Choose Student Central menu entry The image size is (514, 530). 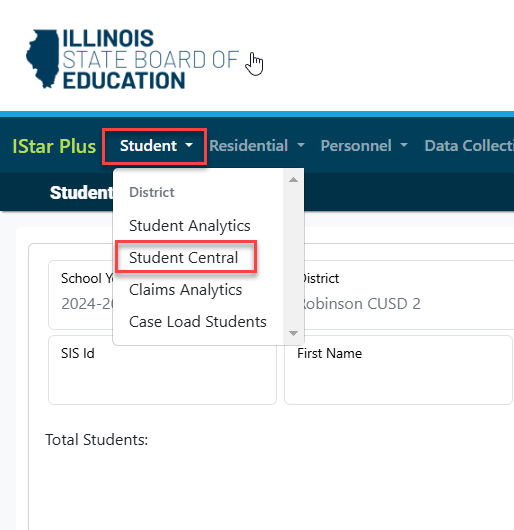183,258
